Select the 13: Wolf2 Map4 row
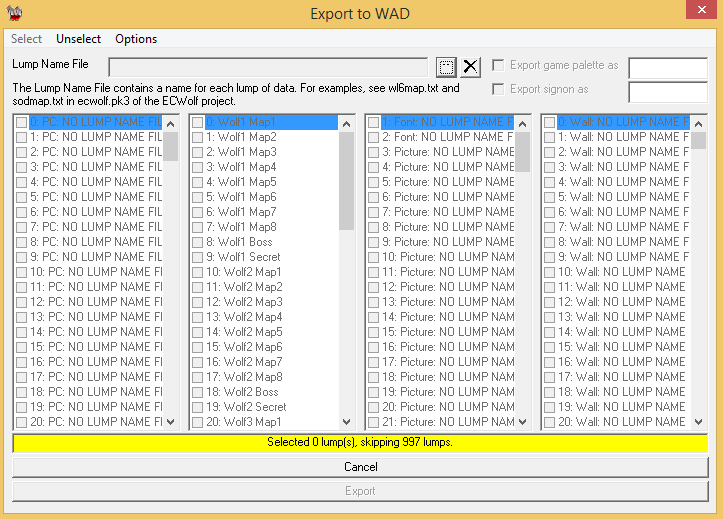 pyautogui.click(x=264, y=317)
